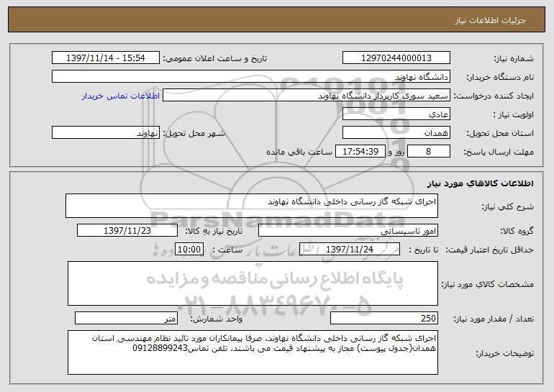The height and width of the screenshot is (392, 554).
Task: Click the label اولویت نیاز
Action: click(514, 115)
